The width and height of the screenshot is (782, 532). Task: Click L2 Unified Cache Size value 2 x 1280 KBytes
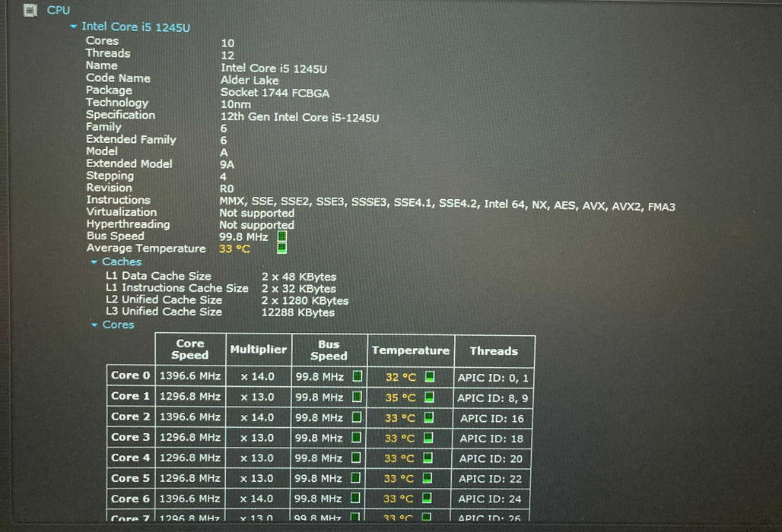point(305,301)
